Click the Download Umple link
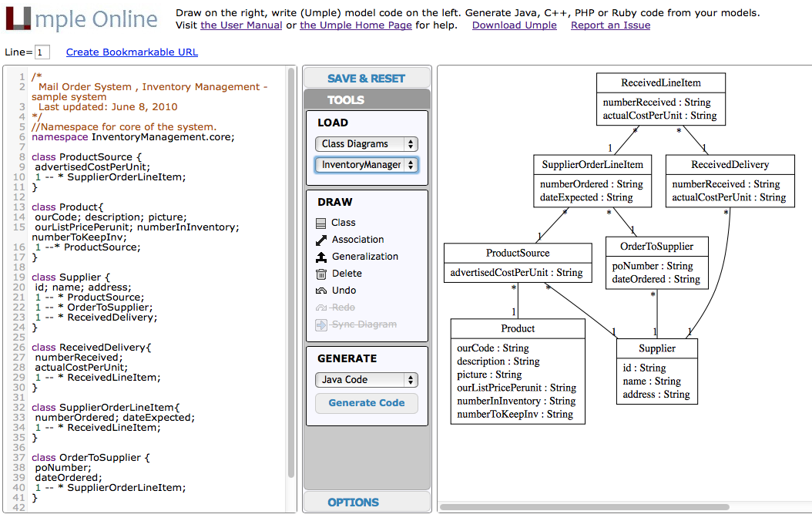The width and height of the screenshot is (812, 521). point(514,25)
